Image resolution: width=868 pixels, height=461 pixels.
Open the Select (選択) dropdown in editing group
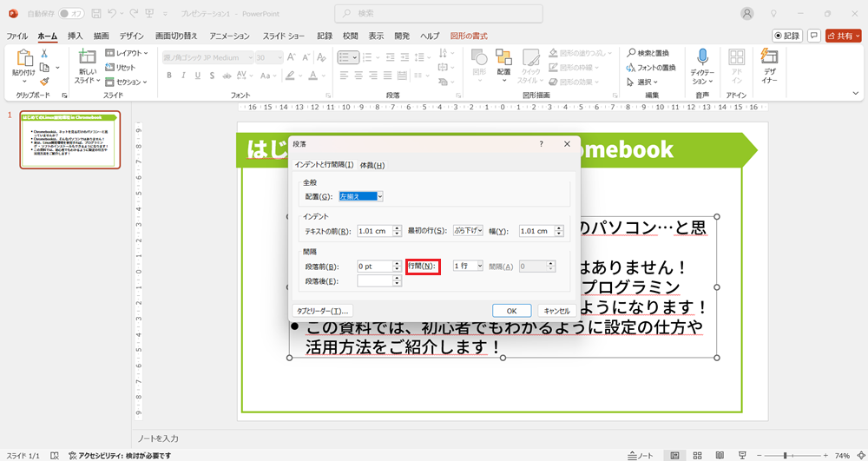pyautogui.click(x=642, y=82)
